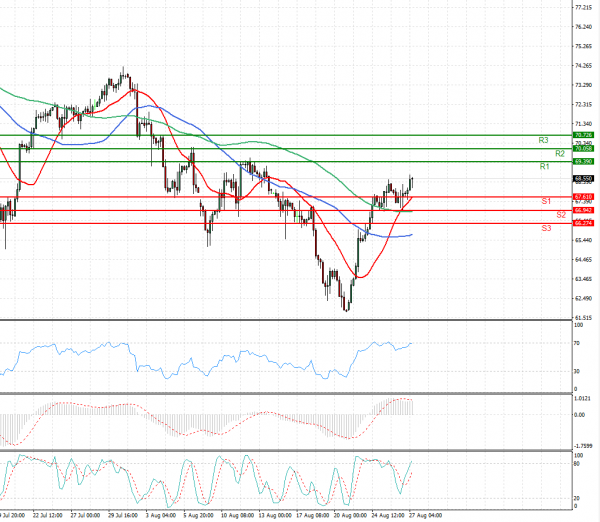Click the 73.290 price axis value
Viewport: 600px width, 522px height.
click(584, 85)
